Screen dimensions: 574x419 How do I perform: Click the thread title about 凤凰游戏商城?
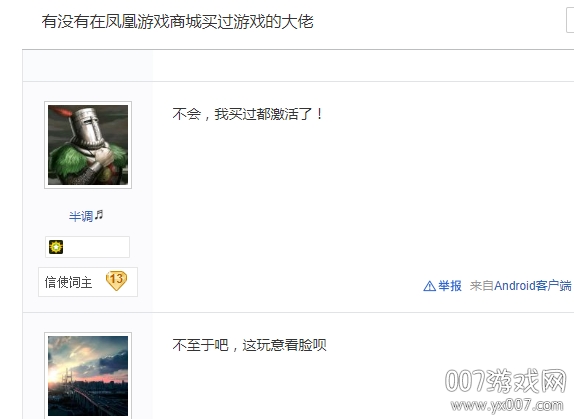pos(178,22)
